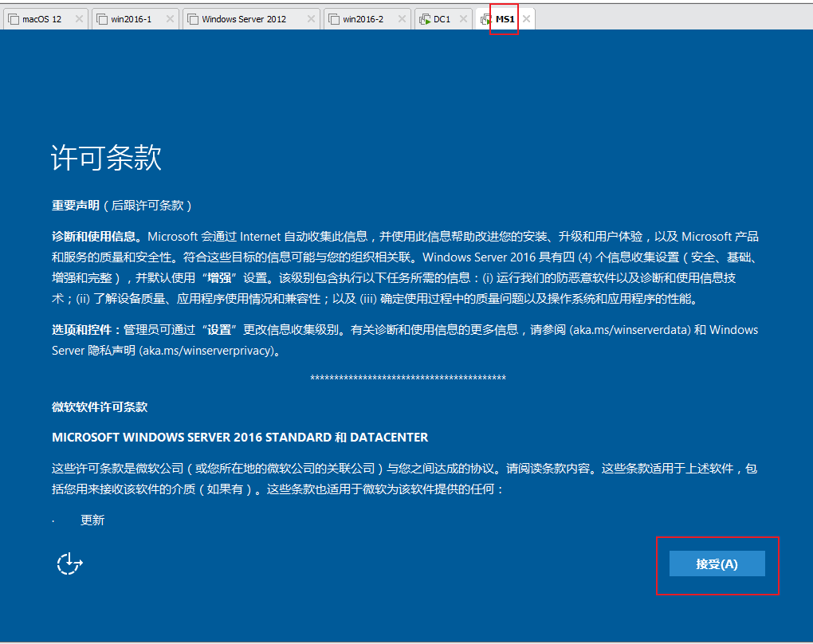The width and height of the screenshot is (813, 644).
Task: Select the DC1 virtual machine tab
Action: pyautogui.click(x=443, y=19)
